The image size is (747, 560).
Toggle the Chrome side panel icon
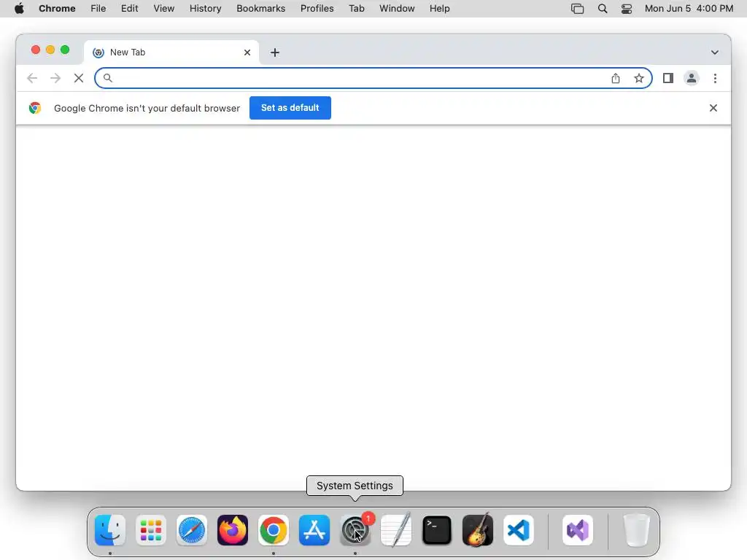coord(668,78)
